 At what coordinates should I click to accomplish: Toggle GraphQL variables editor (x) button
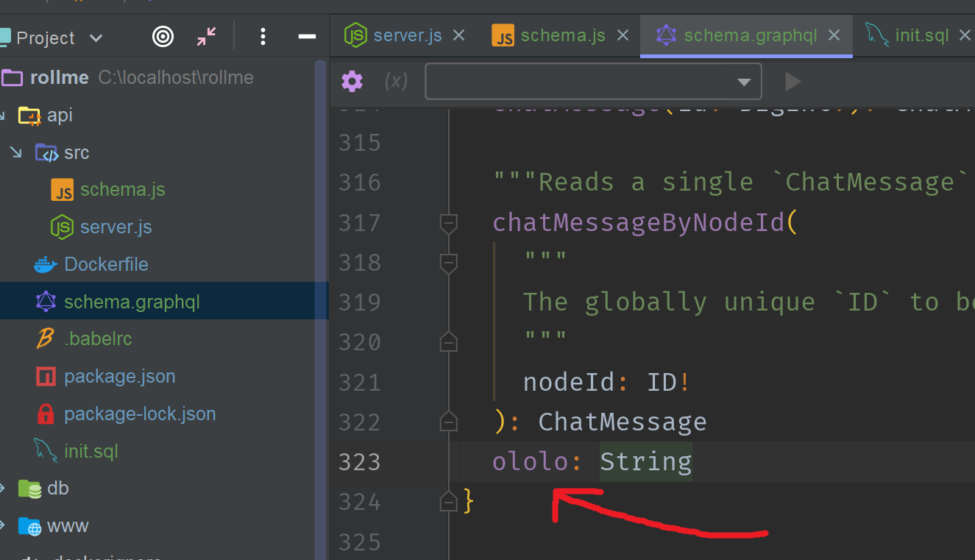click(396, 81)
